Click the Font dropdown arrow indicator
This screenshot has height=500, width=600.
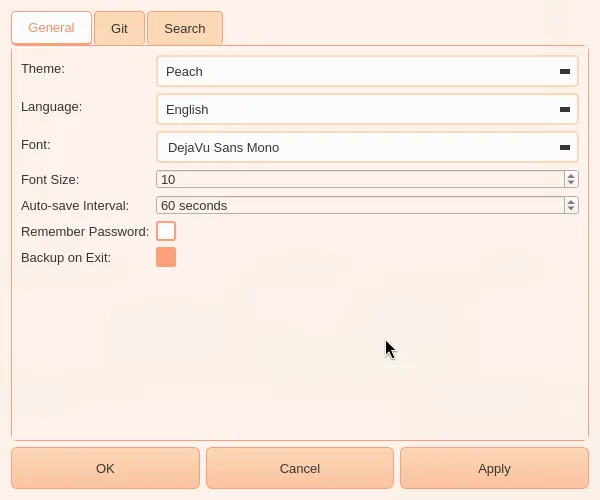565,147
